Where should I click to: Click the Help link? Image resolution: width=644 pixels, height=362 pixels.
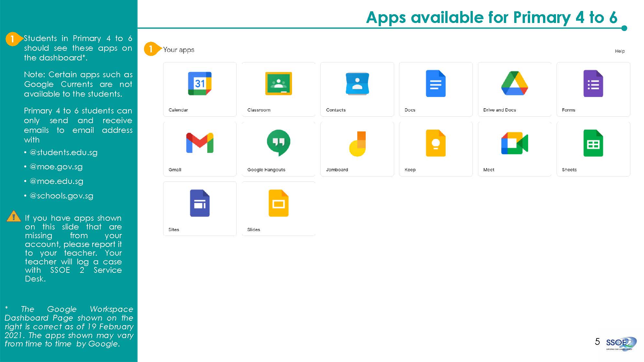tap(620, 51)
